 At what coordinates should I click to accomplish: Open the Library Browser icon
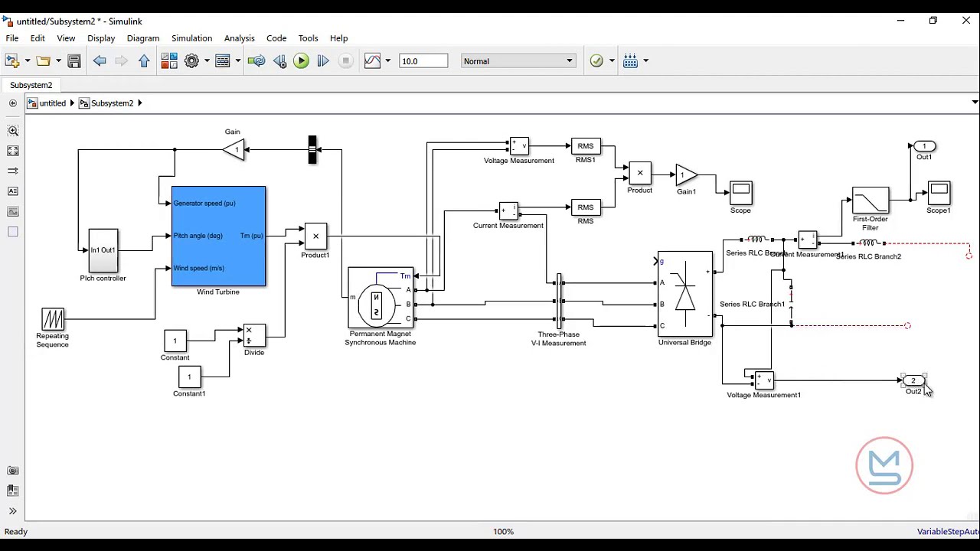[169, 61]
